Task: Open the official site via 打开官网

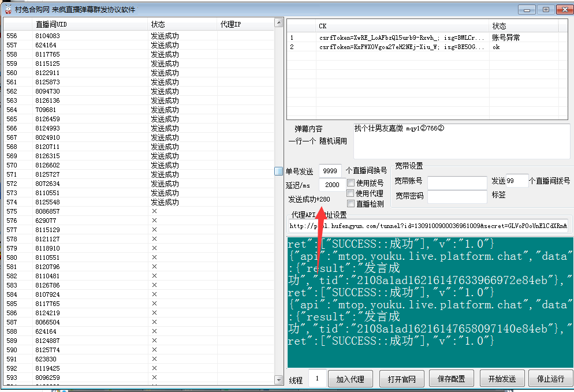Action: pyautogui.click(x=401, y=379)
